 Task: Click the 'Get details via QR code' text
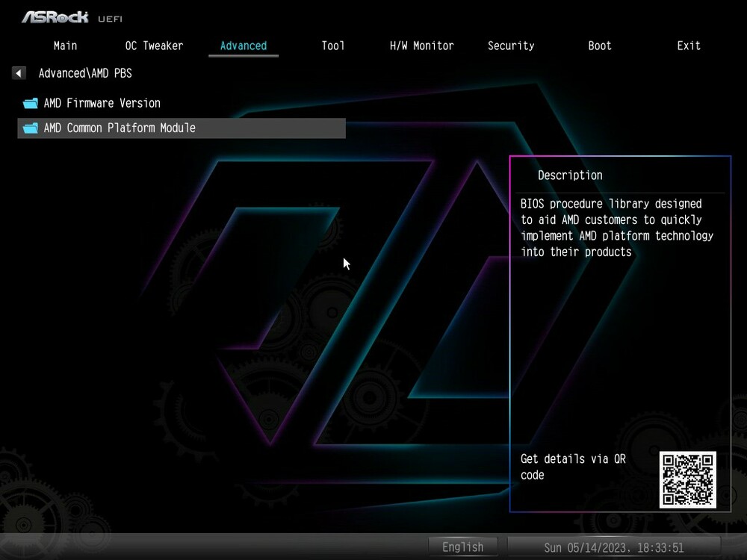(573, 467)
